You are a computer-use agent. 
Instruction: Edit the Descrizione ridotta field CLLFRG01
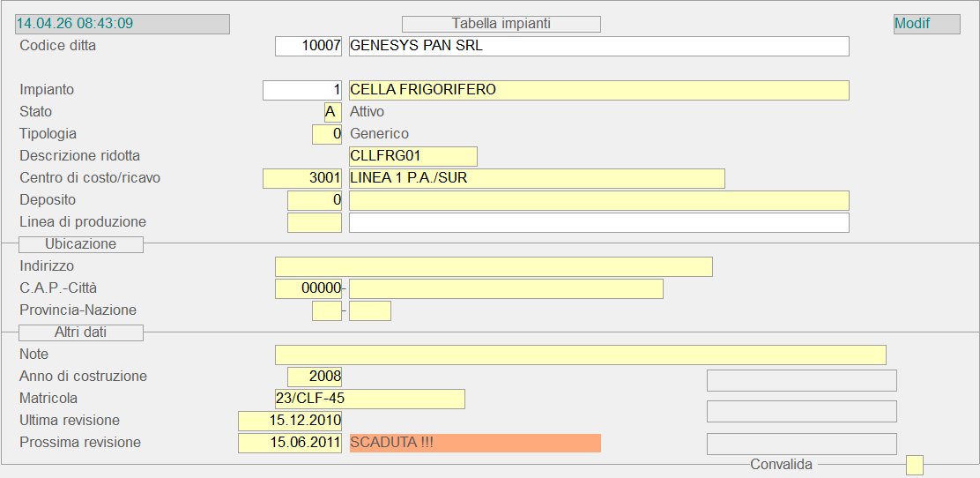[x=412, y=156]
